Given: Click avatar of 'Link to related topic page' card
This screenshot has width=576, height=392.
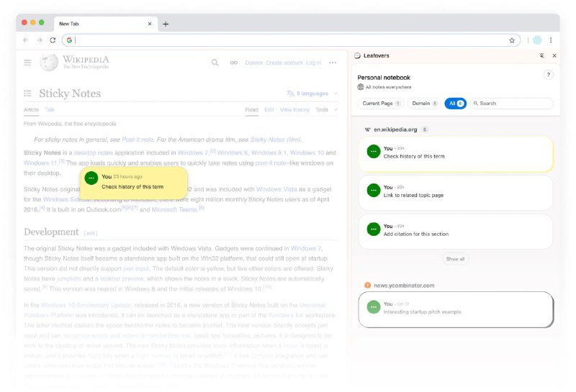Looking at the screenshot, I should click(x=374, y=190).
